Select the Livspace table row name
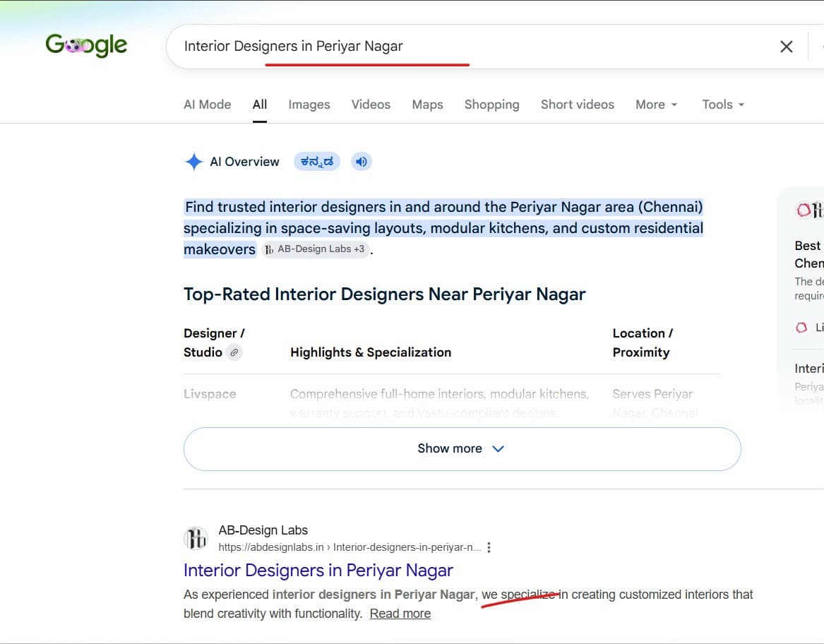The width and height of the screenshot is (824, 644). click(210, 394)
